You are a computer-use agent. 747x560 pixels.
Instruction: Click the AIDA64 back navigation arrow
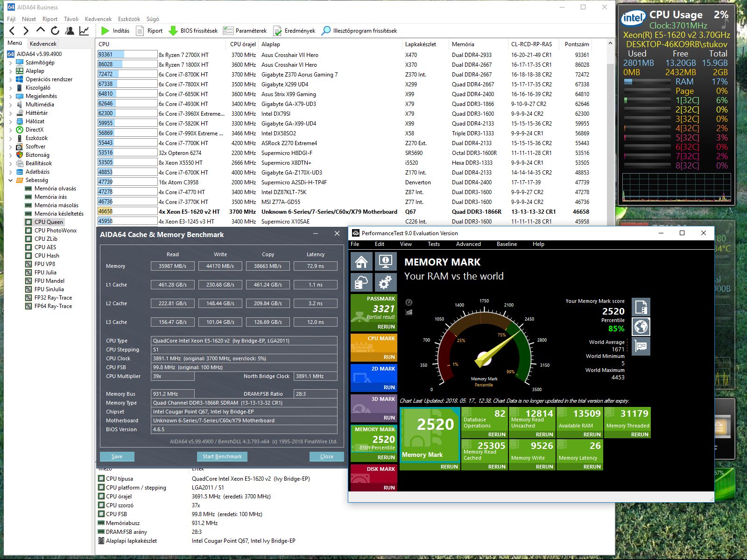click(12, 31)
